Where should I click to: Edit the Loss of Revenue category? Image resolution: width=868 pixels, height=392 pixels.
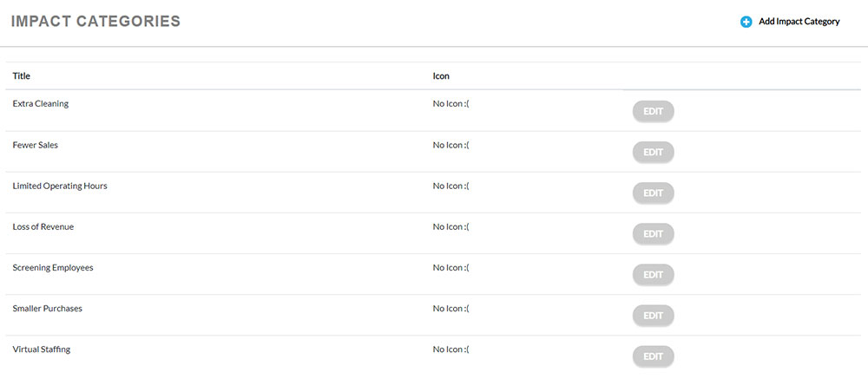coord(653,233)
